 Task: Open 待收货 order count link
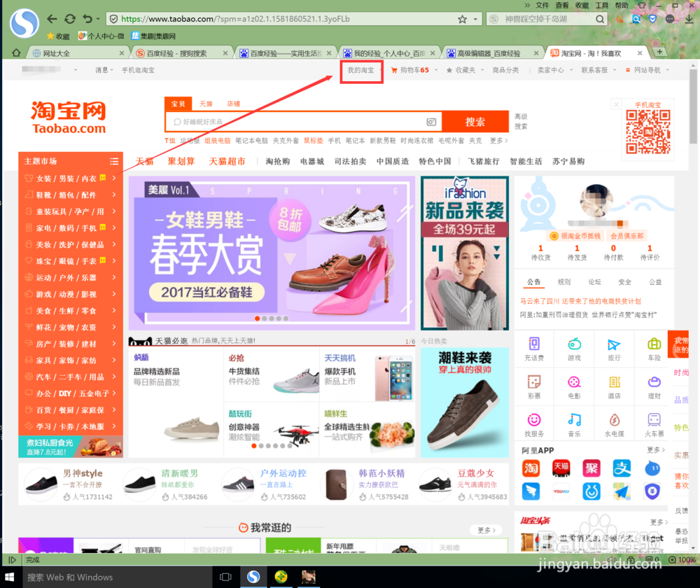tap(540, 252)
